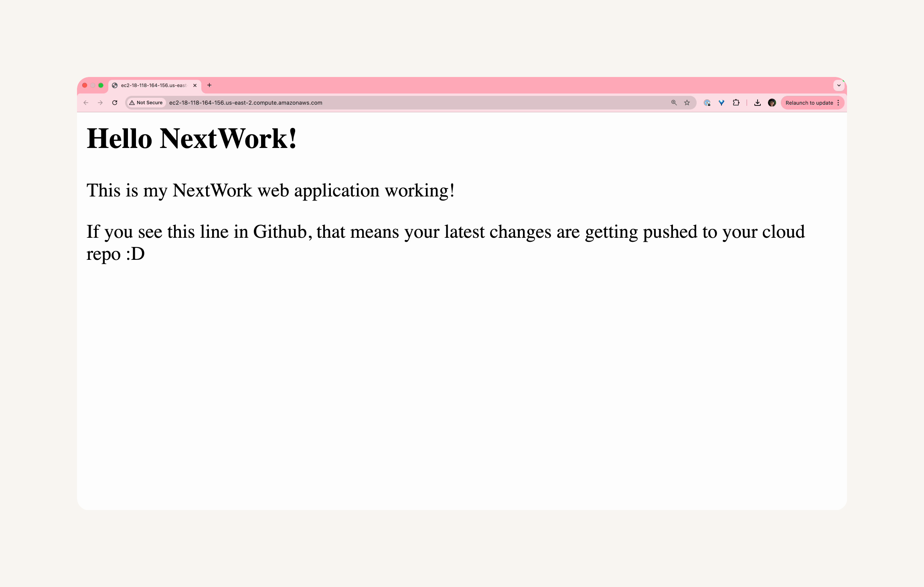
Task: Open the Not Secure site info chip
Action: [x=146, y=103]
